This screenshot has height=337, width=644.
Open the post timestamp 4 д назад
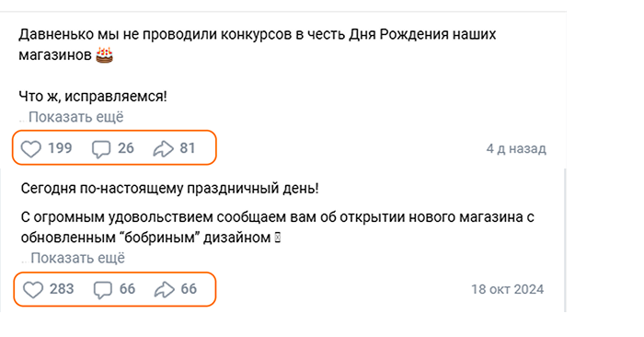516,148
